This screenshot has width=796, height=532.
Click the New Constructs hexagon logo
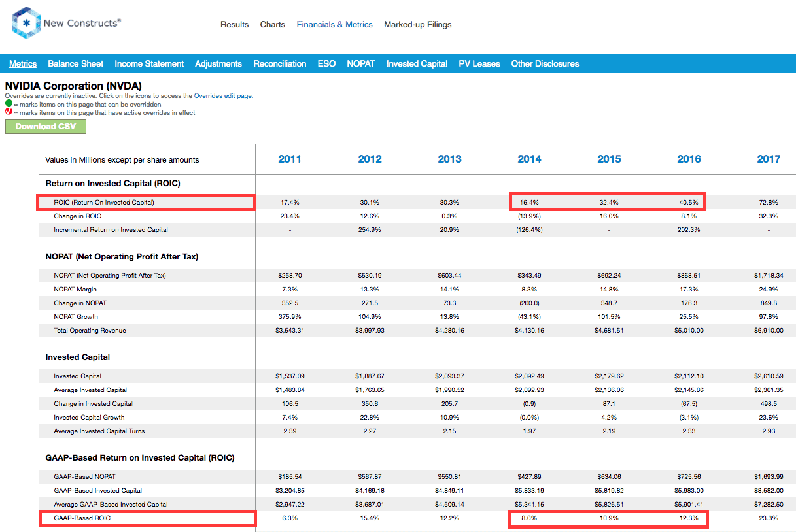[x=26, y=24]
